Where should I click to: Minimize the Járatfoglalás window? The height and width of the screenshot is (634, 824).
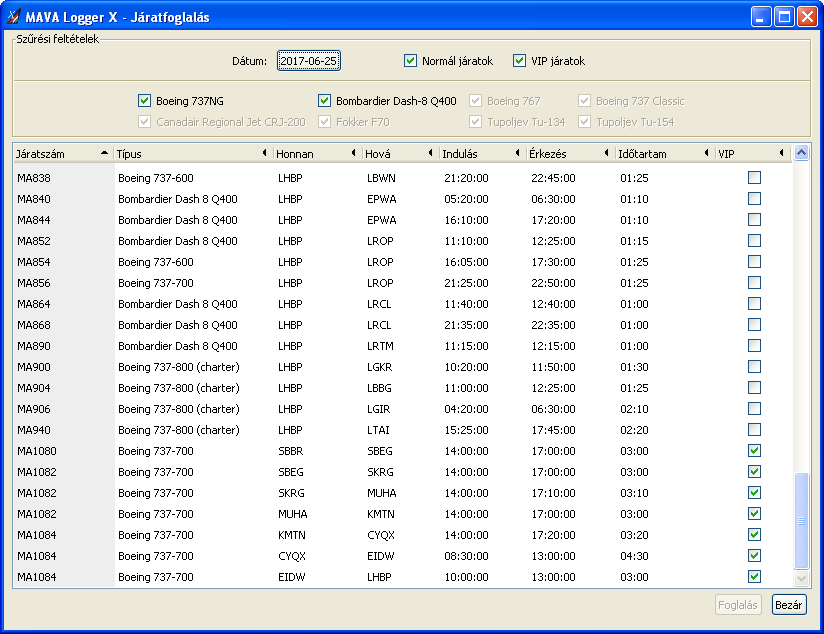[760, 17]
